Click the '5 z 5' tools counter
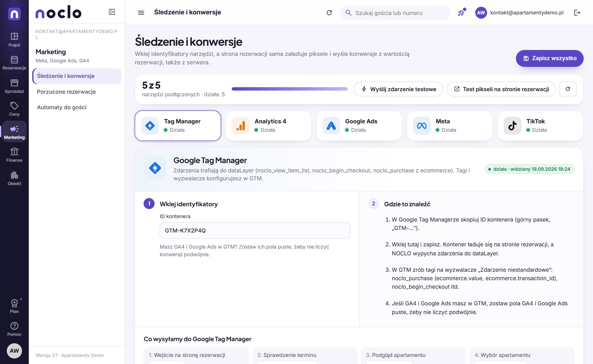This screenshot has height=364, width=593. (x=151, y=85)
